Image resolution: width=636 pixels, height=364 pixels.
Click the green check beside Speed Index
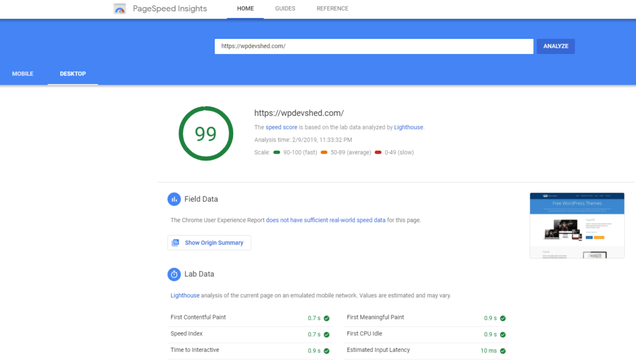tap(326, 334)
